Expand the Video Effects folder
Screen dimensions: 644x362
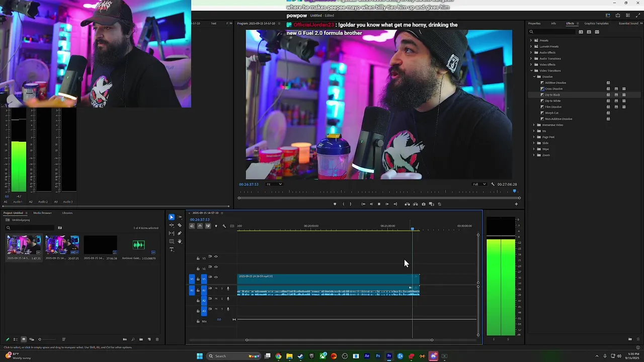tap(531, 64)
